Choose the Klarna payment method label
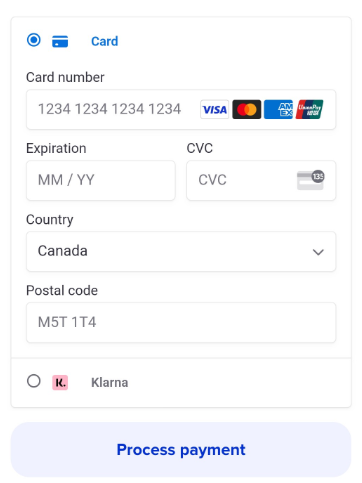The image size is (362, 483). coord(110,382)
